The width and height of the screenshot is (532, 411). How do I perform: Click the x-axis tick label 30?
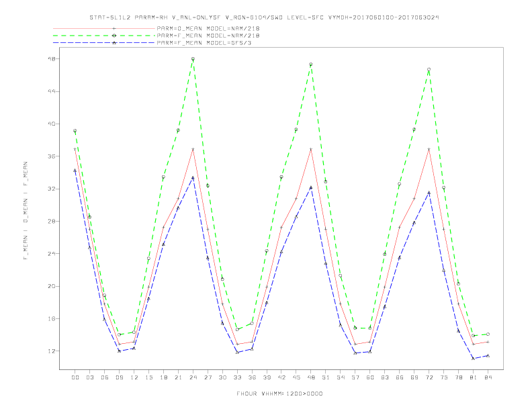(x=222, y=377)
